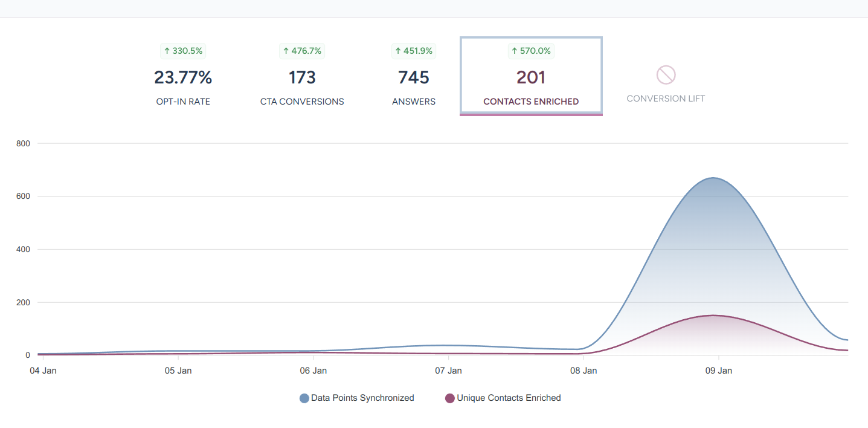Toggle Unique Contacts Enriched legend series
868x428 pixels.
(x=509, y=398)
